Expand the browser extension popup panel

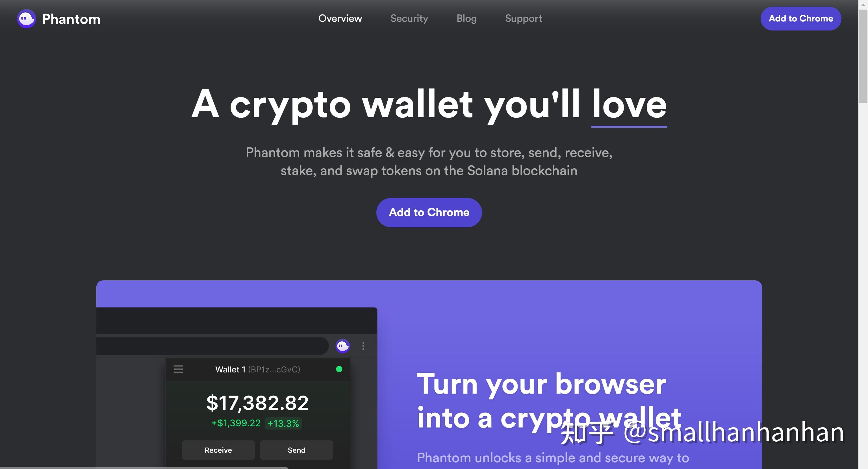click(x=342, y=345)
